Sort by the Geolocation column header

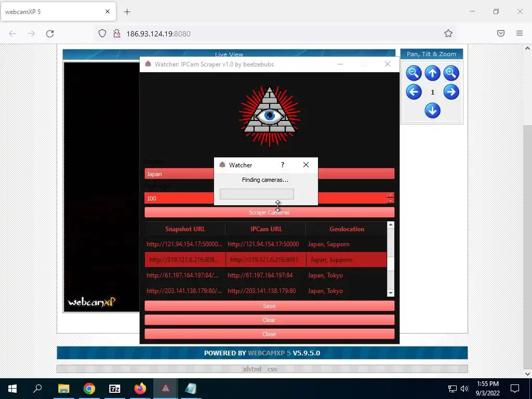coord(347,229)
